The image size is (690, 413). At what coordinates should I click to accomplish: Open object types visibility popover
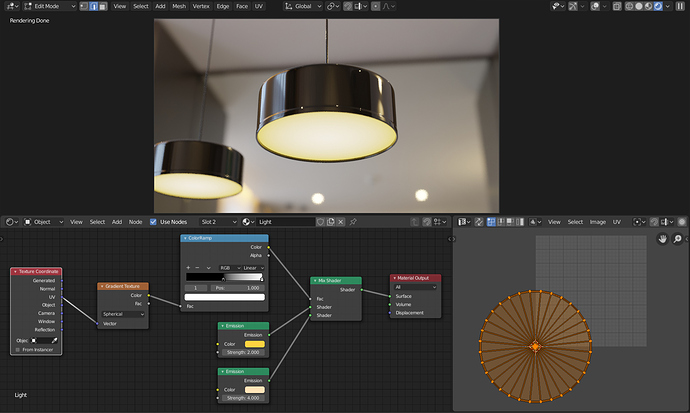coord(558,6)
